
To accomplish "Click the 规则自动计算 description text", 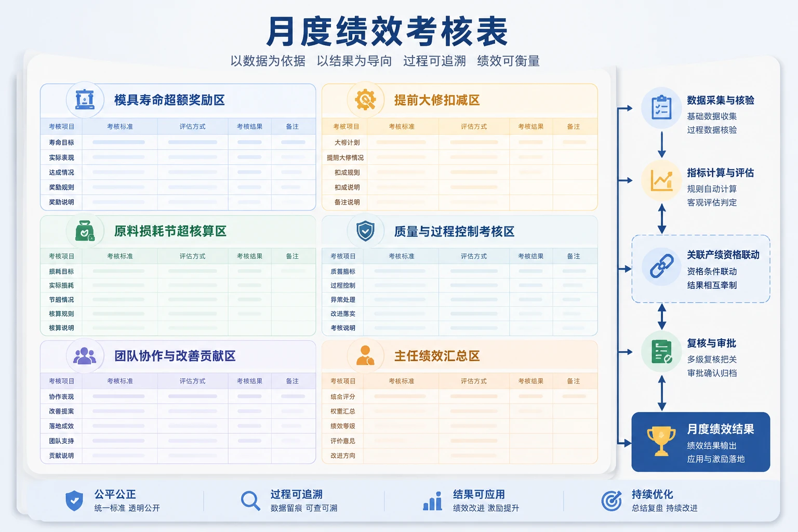I will point(712,189).
